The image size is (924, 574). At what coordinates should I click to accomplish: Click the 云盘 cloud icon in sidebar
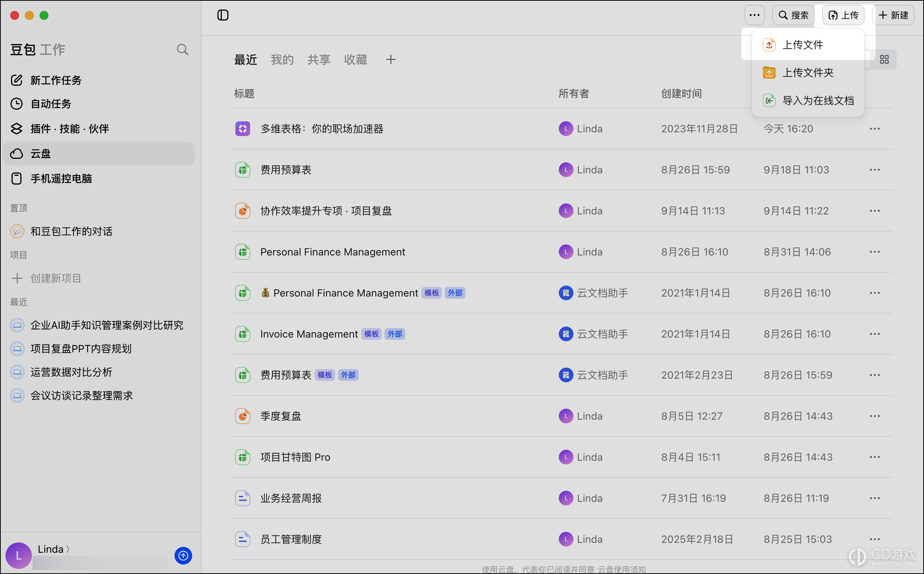17,154
